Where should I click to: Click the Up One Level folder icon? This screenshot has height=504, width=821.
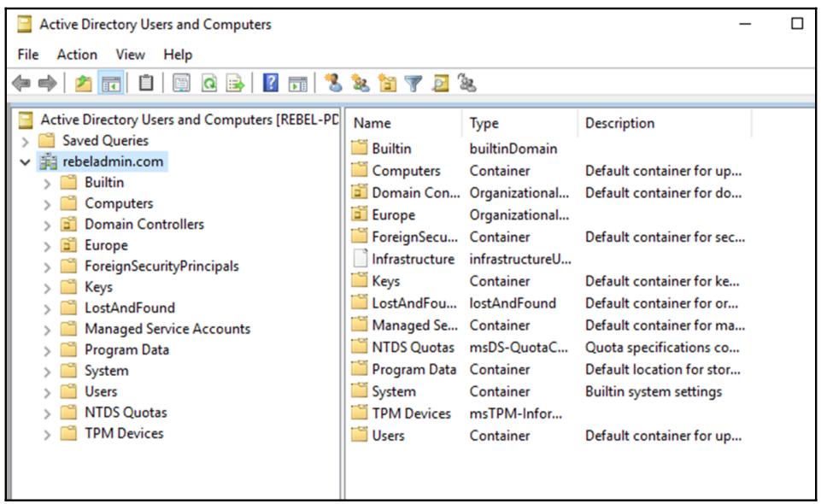[83, 83]
